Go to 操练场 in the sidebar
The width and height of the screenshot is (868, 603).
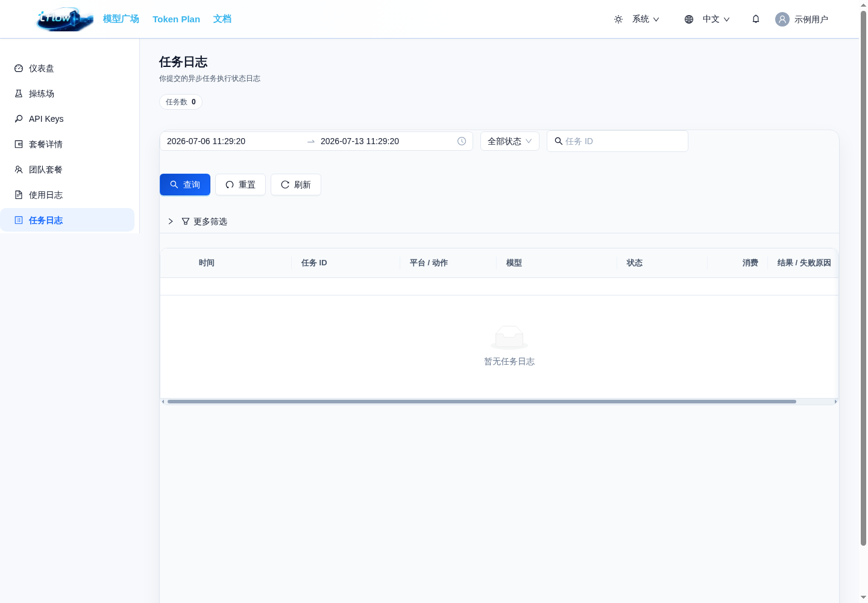pos(67,93)
